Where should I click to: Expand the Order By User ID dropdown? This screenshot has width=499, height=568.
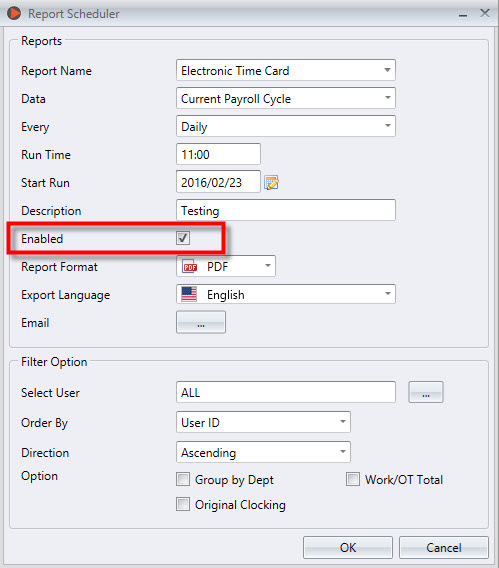pos(263,422)
